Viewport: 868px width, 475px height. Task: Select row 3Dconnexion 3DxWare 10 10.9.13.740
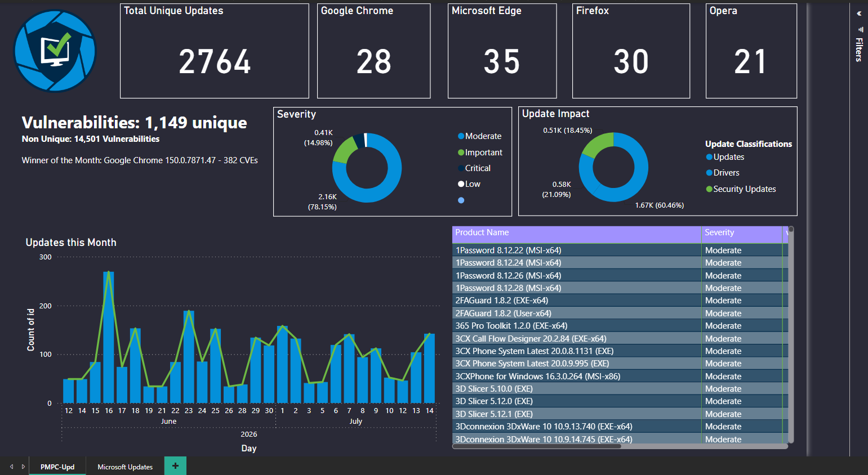click(x=620, y=427)
